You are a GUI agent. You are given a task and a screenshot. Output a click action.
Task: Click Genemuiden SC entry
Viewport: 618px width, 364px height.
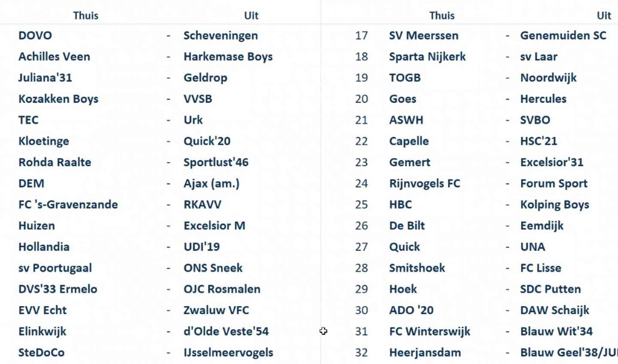(563, 36)
